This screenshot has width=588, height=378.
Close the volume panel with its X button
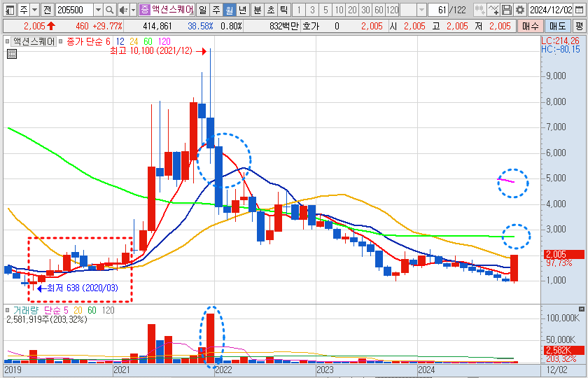click(581, 309)
